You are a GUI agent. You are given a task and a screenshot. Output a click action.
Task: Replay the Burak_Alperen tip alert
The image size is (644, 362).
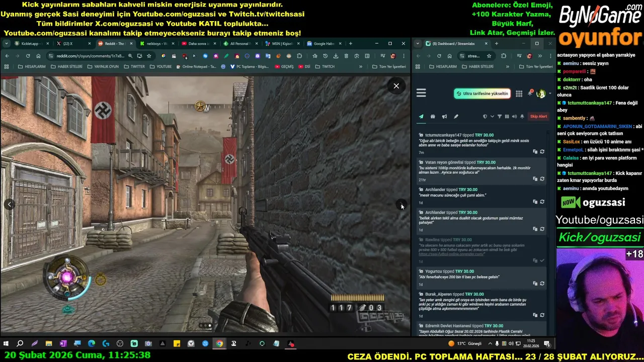(x=542, y=315)
